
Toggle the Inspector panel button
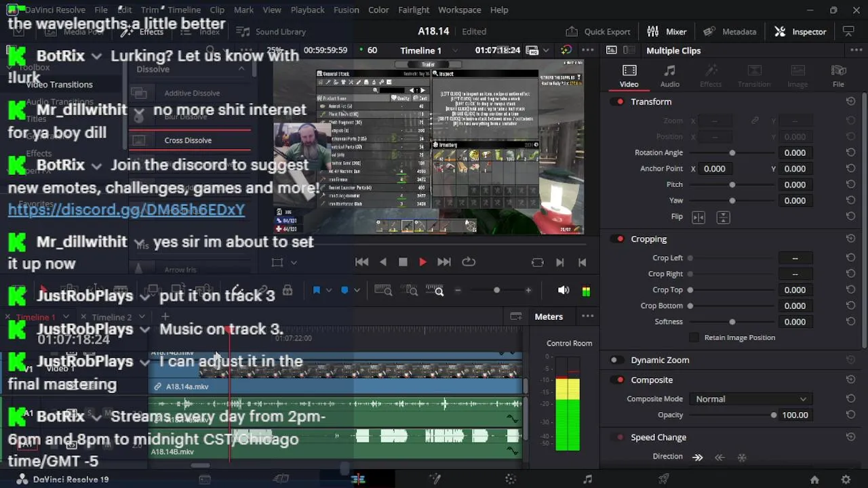(x=800, y=31)
